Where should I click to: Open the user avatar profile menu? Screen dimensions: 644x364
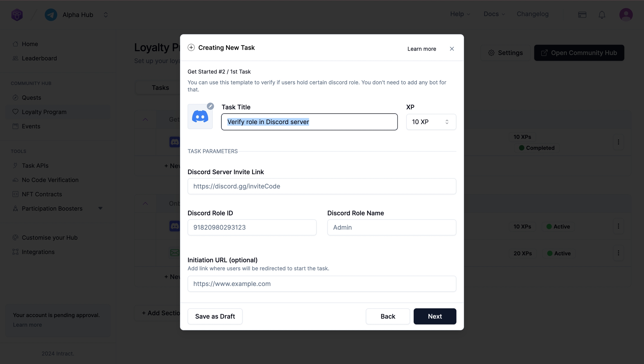point(626,15)
